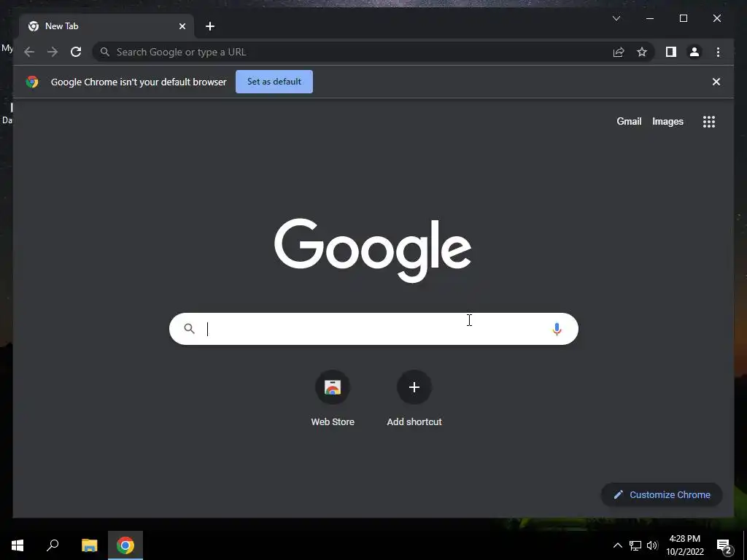This screenshot has height=560, width=747.
Task: Open the Windows Start menu
Action: [18, 545]
